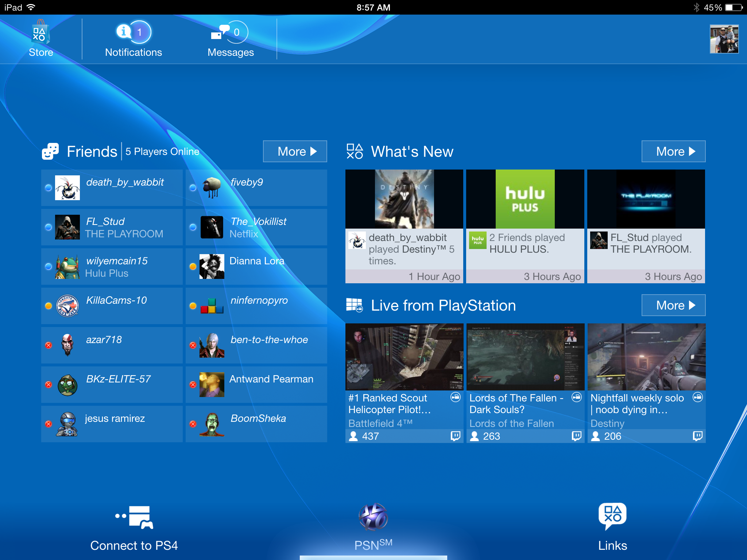Open azar718 friend name
The image size is (747, 560).
[x=104, y=340]
